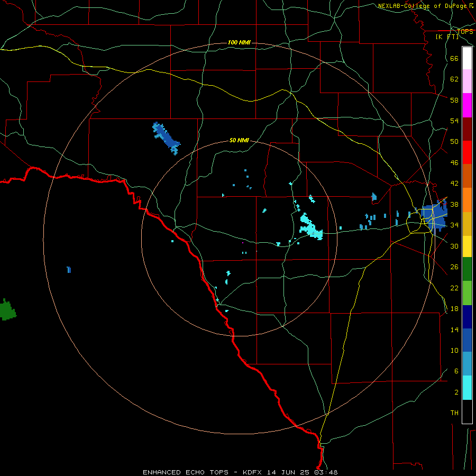This screenshot has width=476, height=476.
Task: Click the legend value 66
Action: click(x=454, y=58)
